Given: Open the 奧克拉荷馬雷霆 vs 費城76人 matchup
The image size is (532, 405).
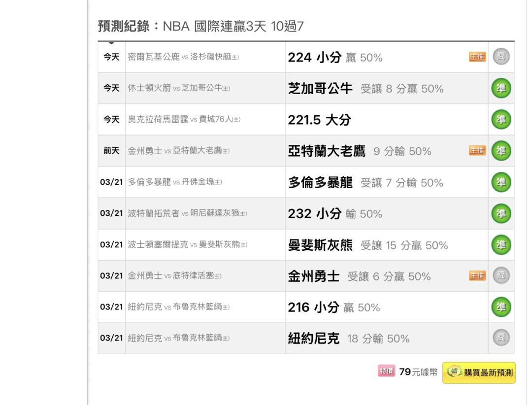Looking at the screenshot, I should pos(184,120).
